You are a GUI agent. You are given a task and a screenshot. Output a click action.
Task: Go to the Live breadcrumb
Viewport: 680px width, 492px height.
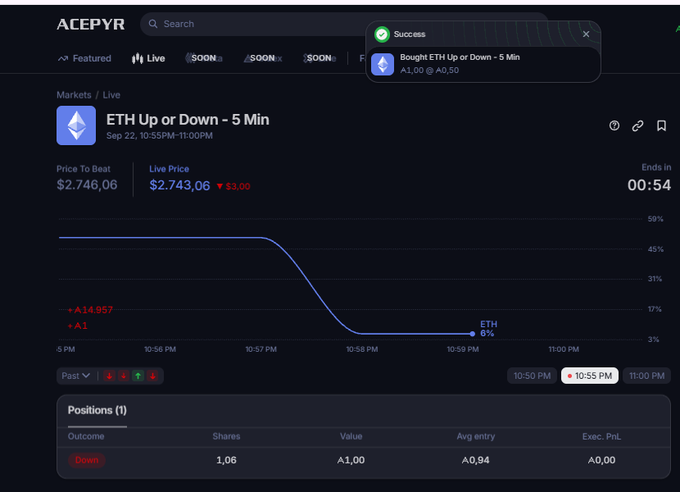click(x=111, y=95)
